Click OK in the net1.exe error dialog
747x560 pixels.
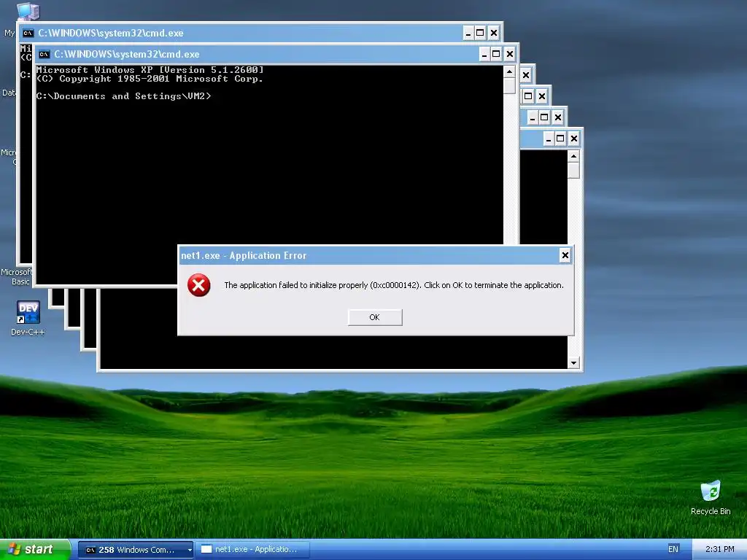pyautogui.click(x=375, y=317)
